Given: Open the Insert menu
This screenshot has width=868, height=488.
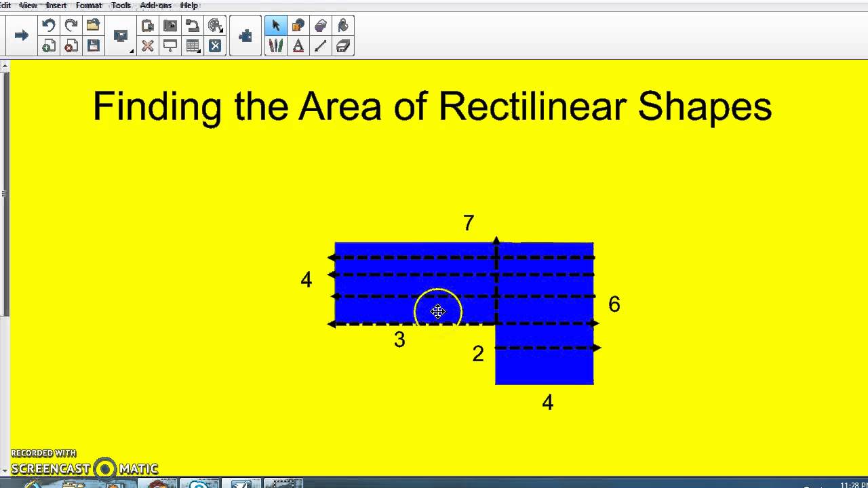Looking at the screenshot, I should [x=56, y=5].
